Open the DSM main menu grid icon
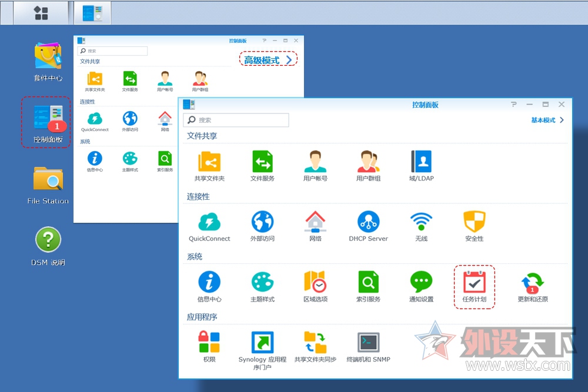 [x=41, y=13]
